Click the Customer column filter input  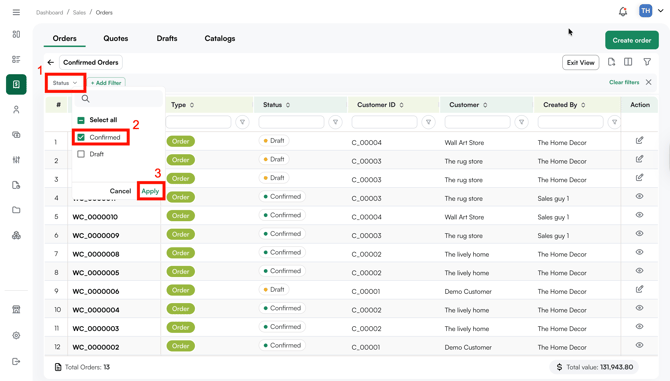point(477,122)
